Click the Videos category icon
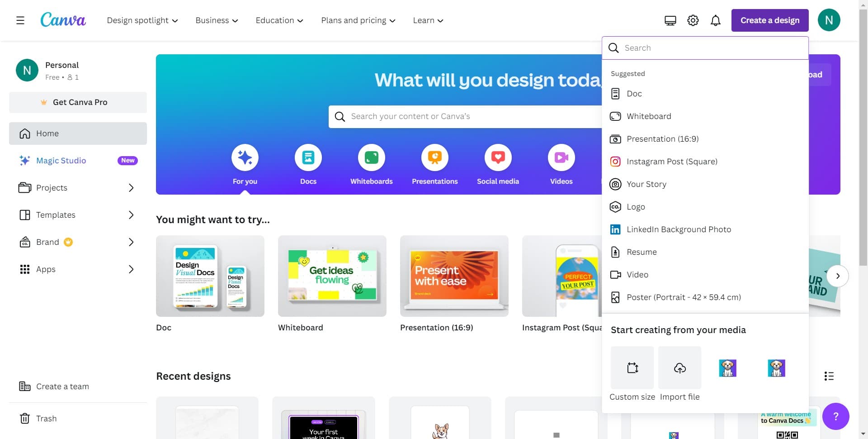The height and width of the screenshot is (439, 868). point(561,157)
